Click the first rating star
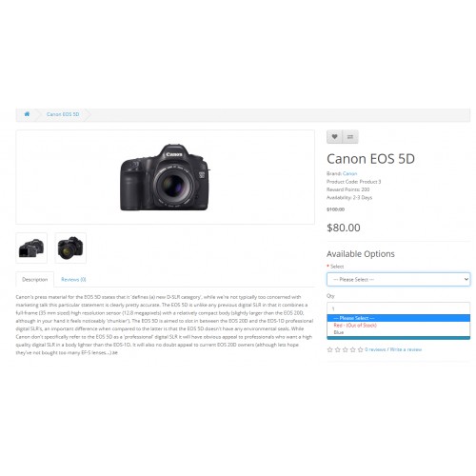 coord(329,349)
